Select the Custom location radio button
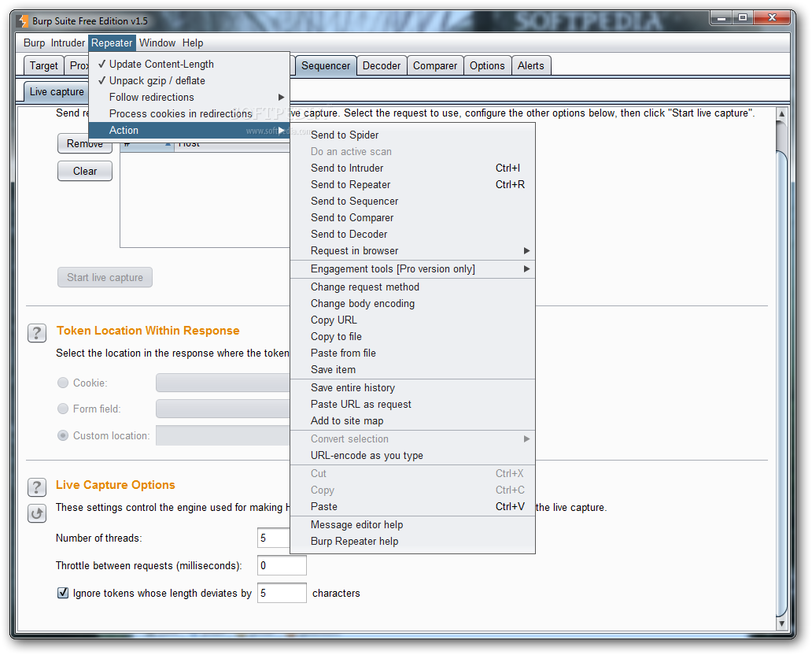 coord(63,436)
